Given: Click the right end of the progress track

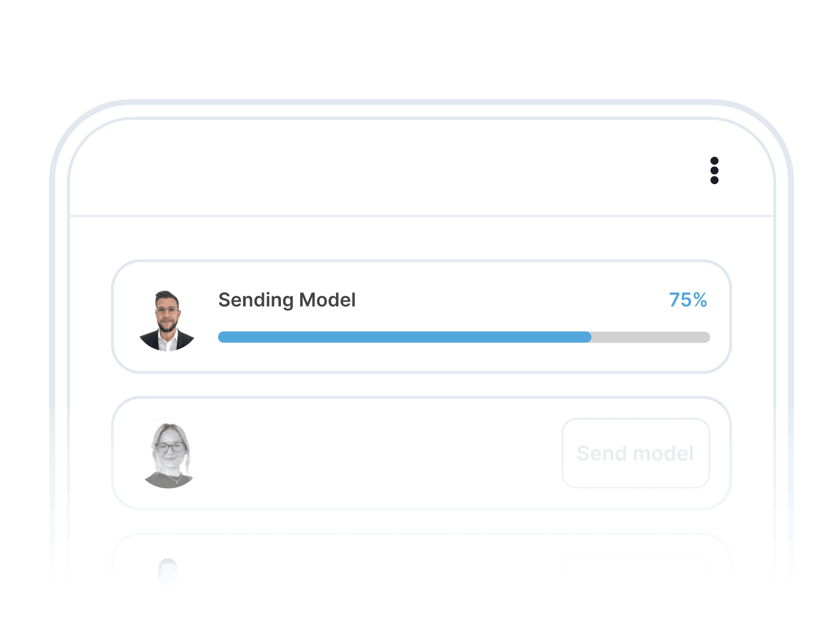Looking at the screenshot, I should 706,337.
